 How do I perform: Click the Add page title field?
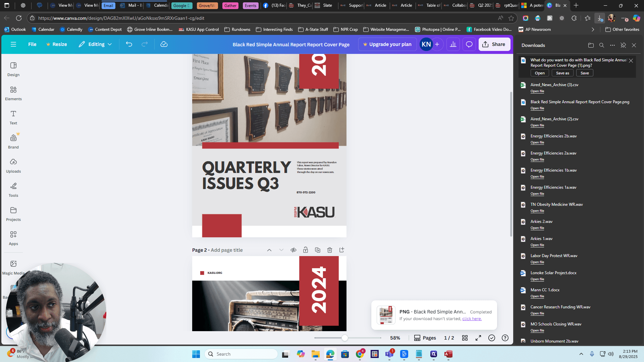(227, 250)
